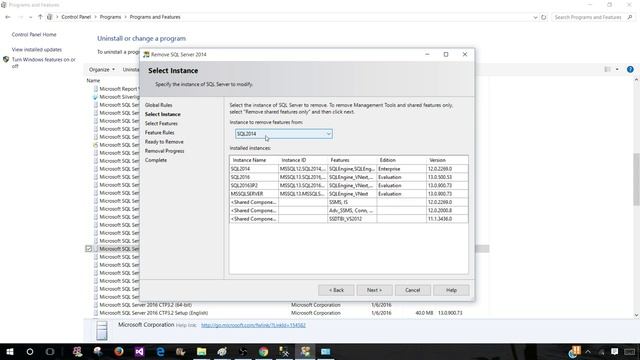Open the Windows Start menu
Screen dimensions: 640x360
pyautogui.click(x=10, y=351)
